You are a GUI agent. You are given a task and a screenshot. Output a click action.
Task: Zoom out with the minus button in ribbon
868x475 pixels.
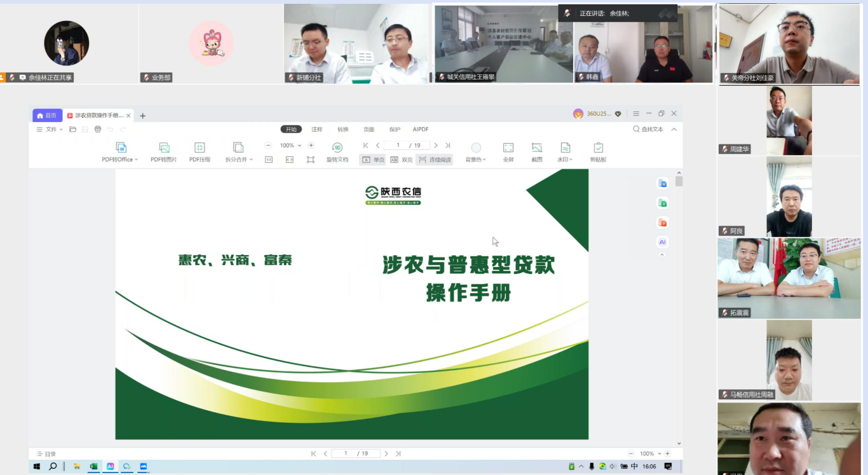[268, 146]
